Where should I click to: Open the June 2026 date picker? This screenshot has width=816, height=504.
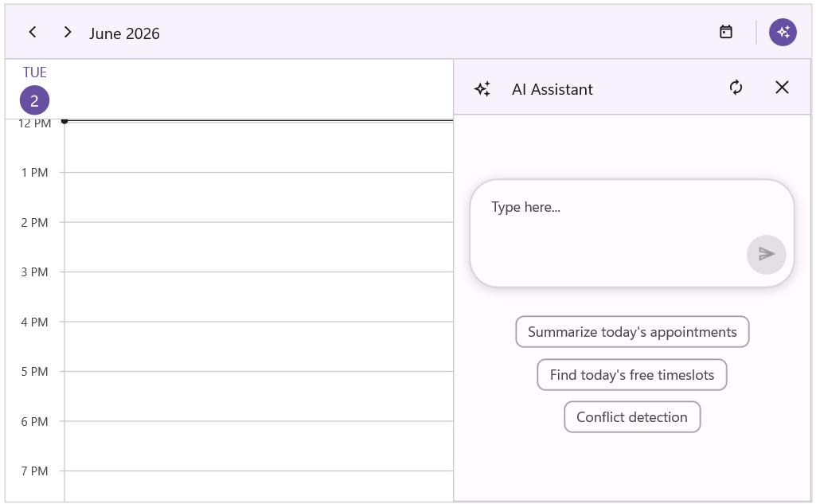click(124, 33)
